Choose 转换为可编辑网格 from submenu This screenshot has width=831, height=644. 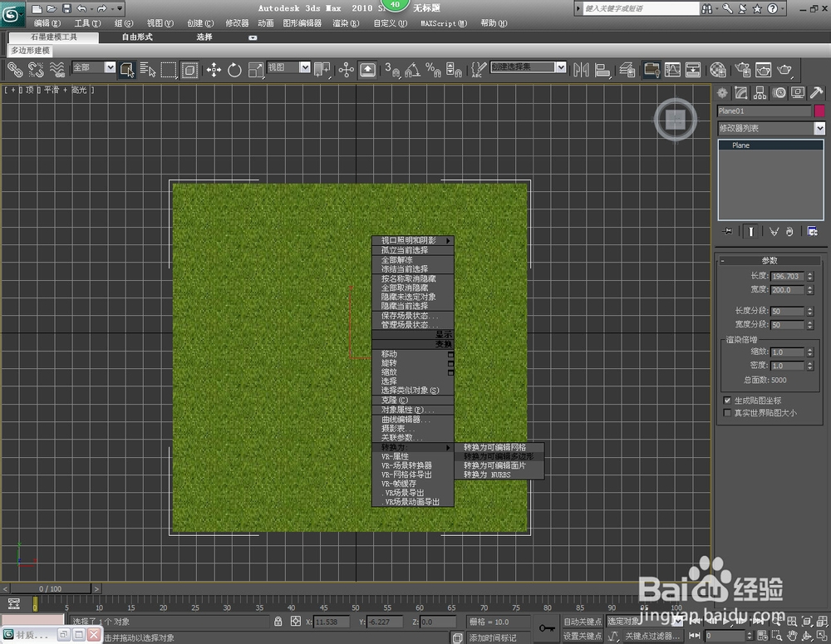click(499, 447)
